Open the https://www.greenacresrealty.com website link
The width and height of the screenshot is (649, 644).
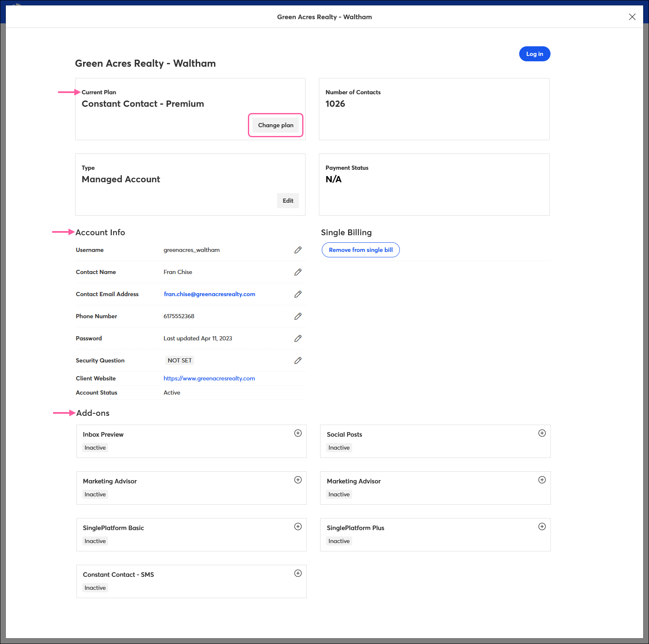pos(209,378)
